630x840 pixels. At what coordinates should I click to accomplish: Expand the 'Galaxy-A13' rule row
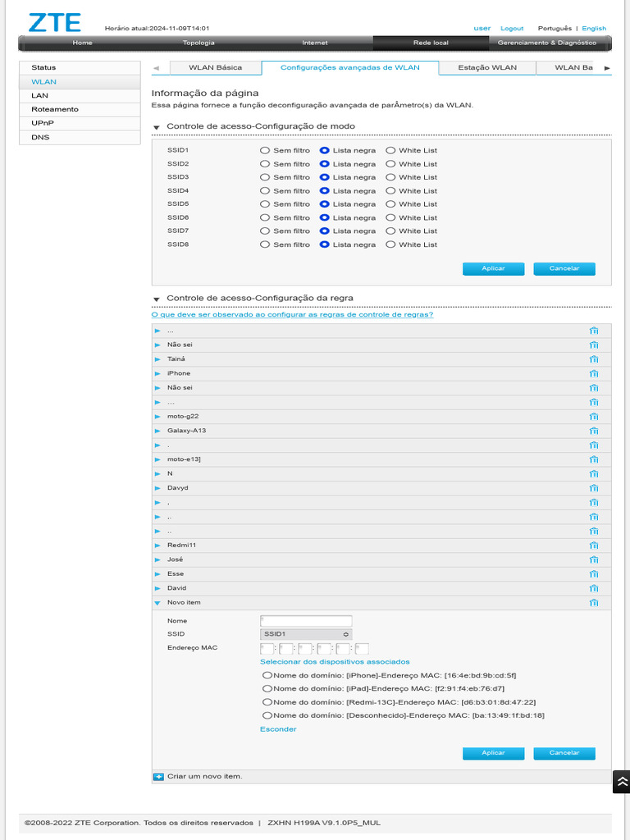coord(157,431)
